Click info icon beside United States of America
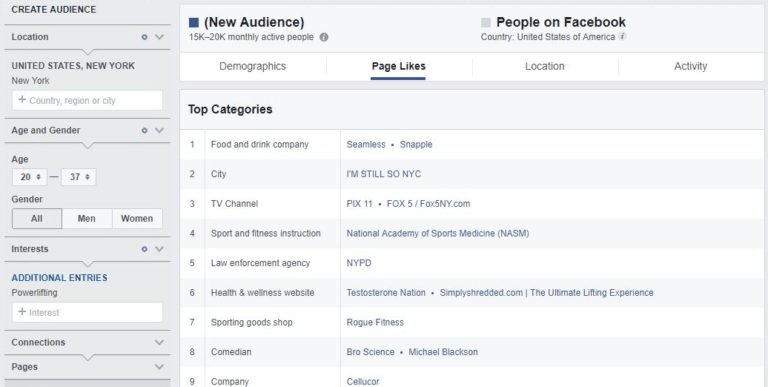 [622, 36]
